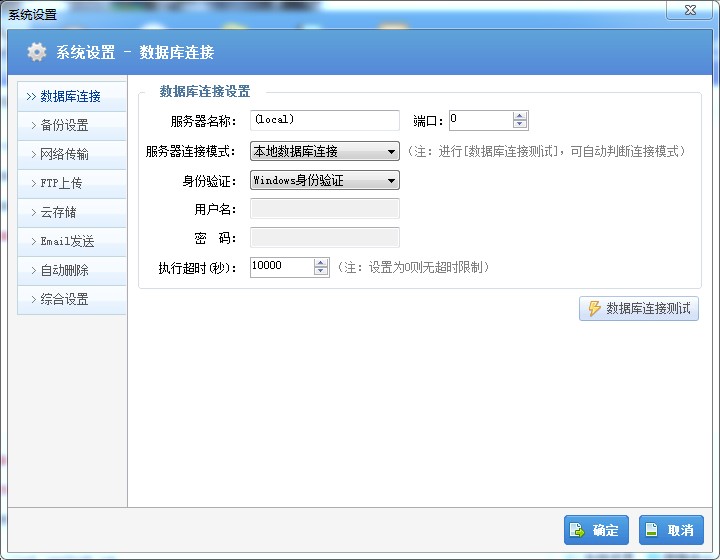Decrease 执行超时 with down arrow

pyautogui.click(x=321, y=272)
